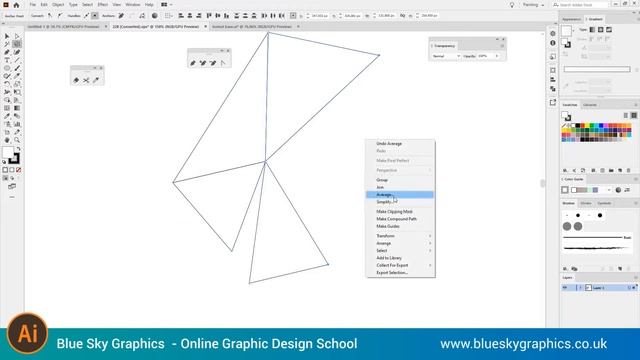Image resolution: width=640 pixels, height=360 pixels.
Task: Toggle swatches list view
Action: click(x=625, y=116)
